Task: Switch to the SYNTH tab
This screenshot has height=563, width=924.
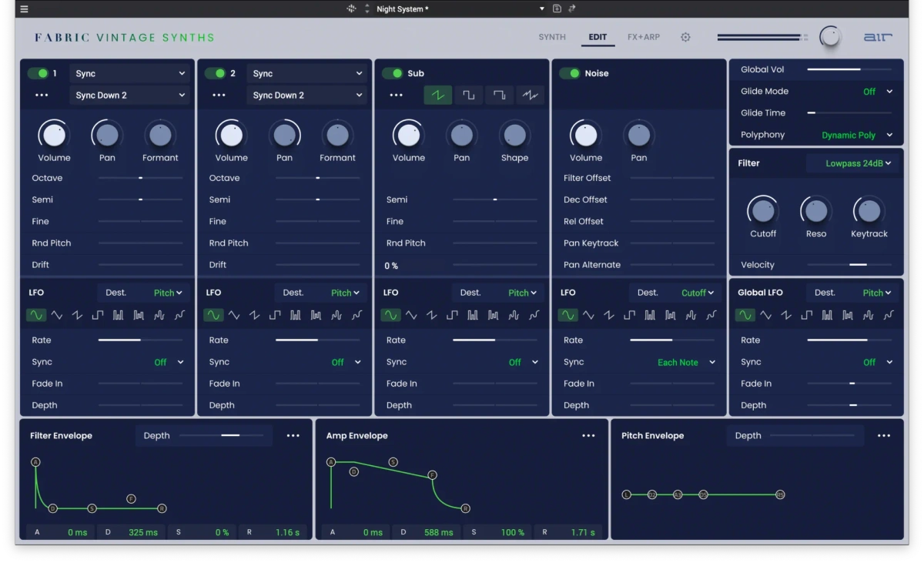Action: point(552,37)
